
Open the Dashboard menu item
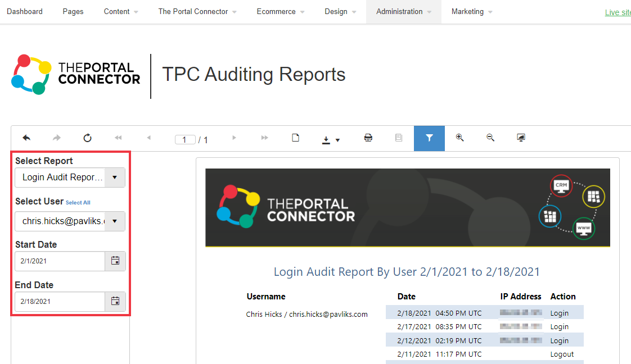coord(25,12)
